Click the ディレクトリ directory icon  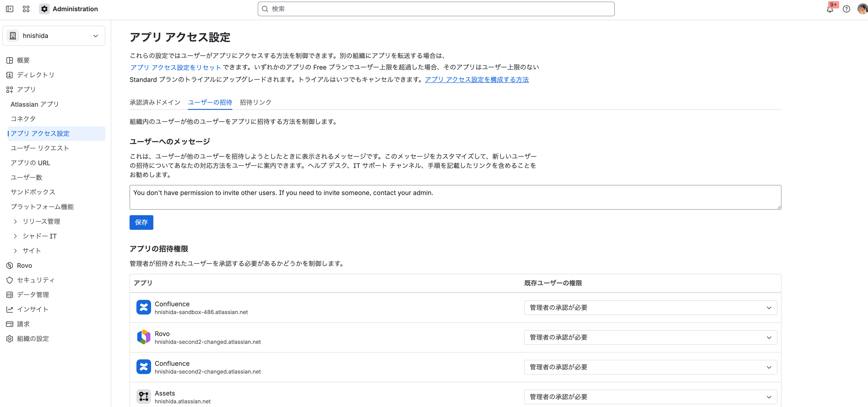pos(9,75)
